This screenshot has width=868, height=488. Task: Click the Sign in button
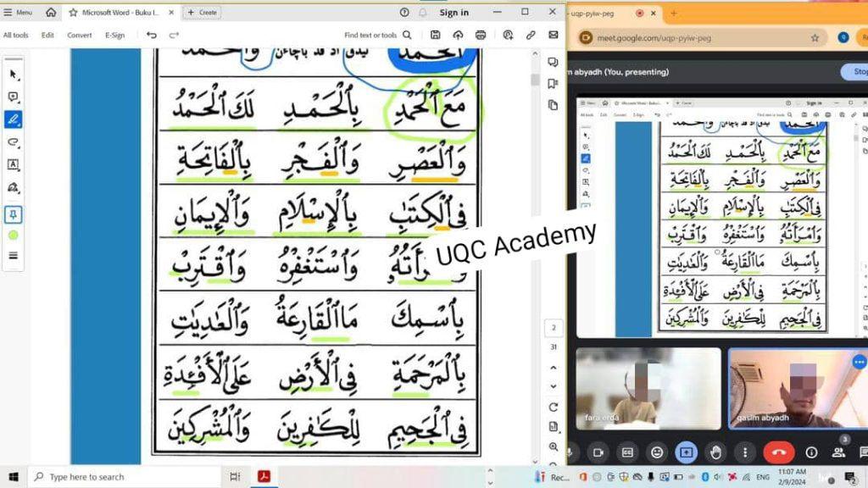[x=453, y=12]
